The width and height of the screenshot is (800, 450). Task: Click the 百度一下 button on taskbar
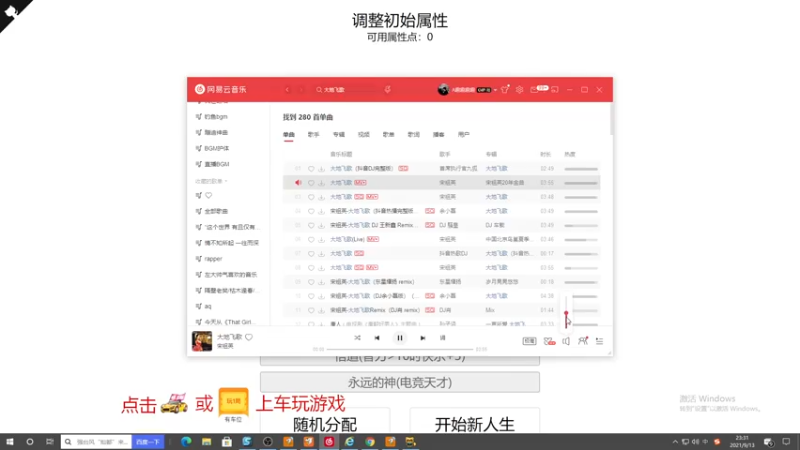coord(148,442)
